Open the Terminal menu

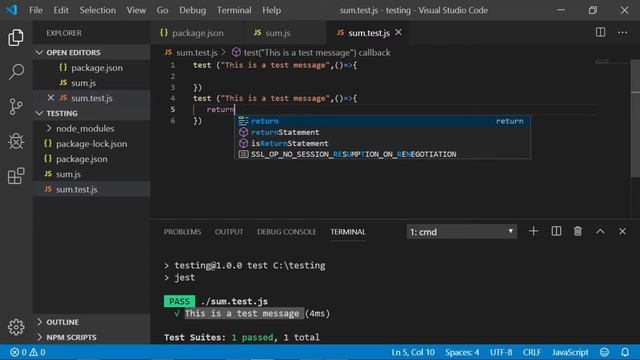234,10
